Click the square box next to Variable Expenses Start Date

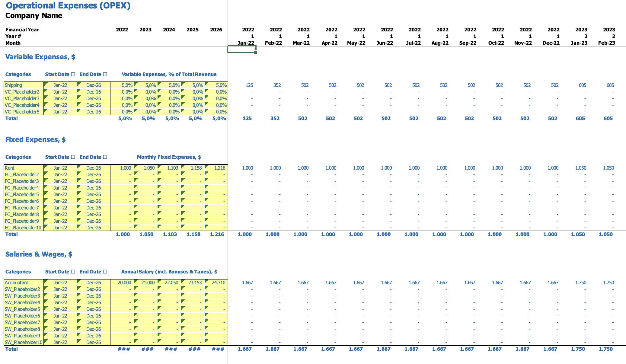(x=73, y=74)
